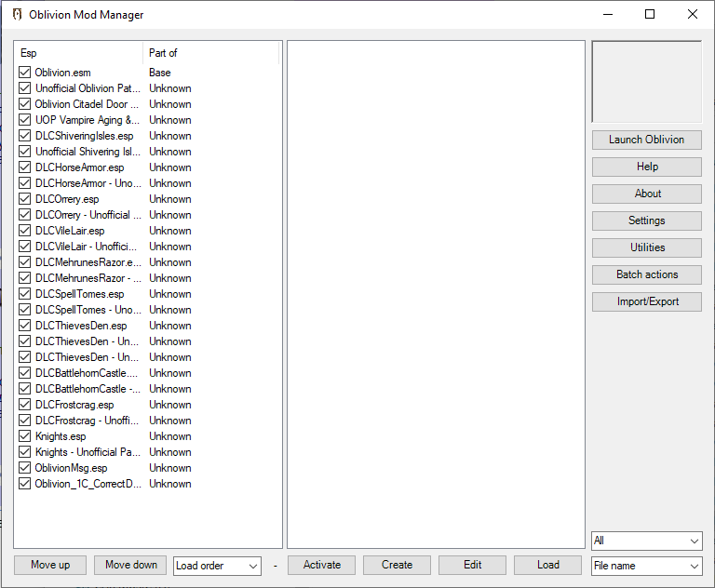
Task: Select the DLCMehrunesRazor - ... entry
Action: click(88, 278)
